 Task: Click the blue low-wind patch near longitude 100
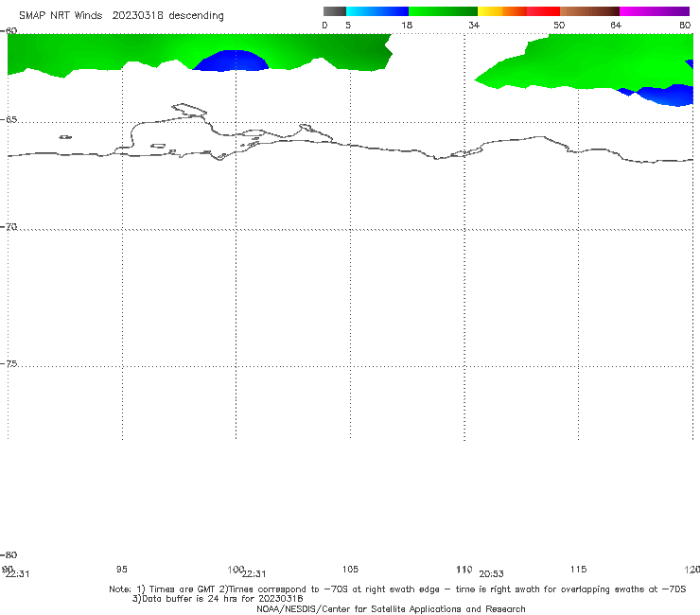point(232,61)
